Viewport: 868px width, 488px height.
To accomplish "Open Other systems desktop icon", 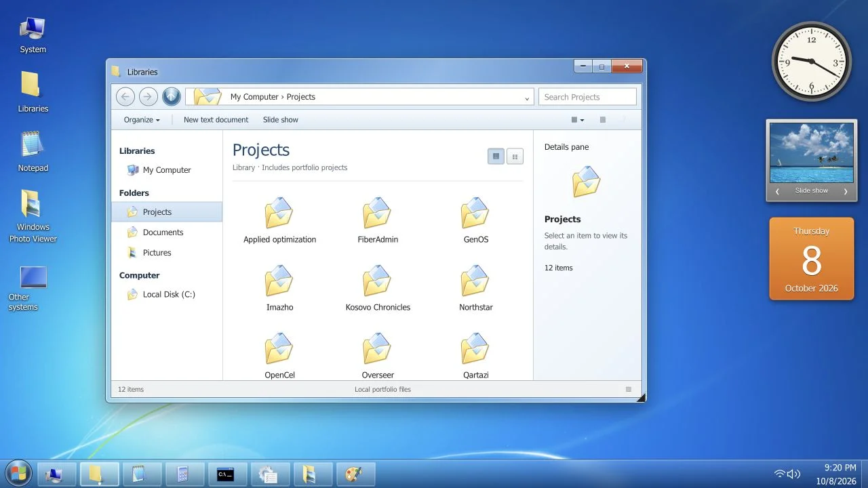I will 33,288.
